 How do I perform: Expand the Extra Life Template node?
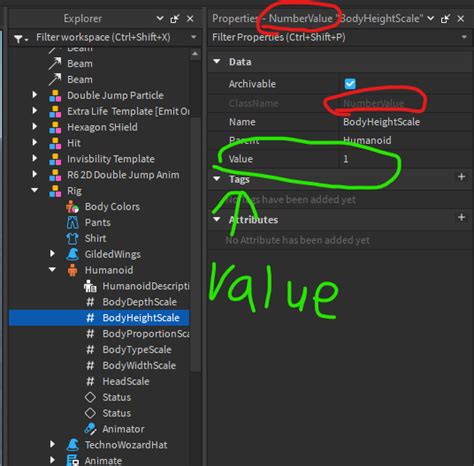point(35,110)
